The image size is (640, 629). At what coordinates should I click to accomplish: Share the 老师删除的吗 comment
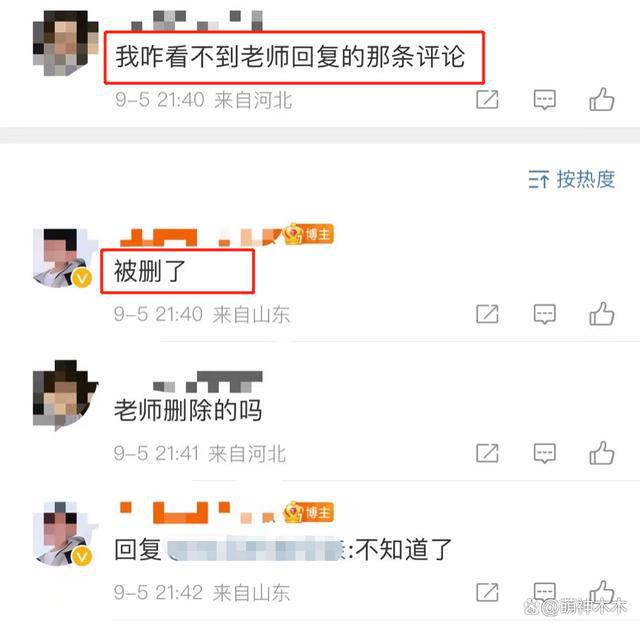(487, 453)
